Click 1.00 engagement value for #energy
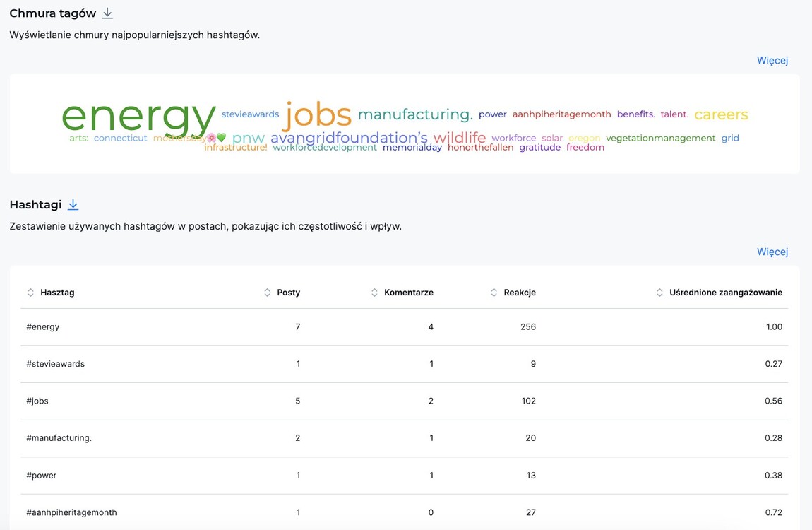 [x=774, y=327]
